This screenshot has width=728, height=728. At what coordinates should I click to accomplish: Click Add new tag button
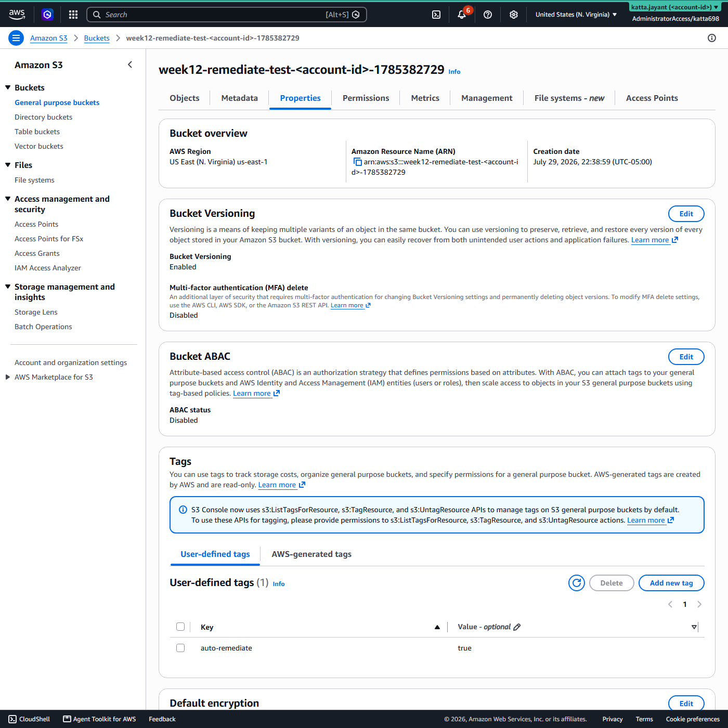(671, 583)
